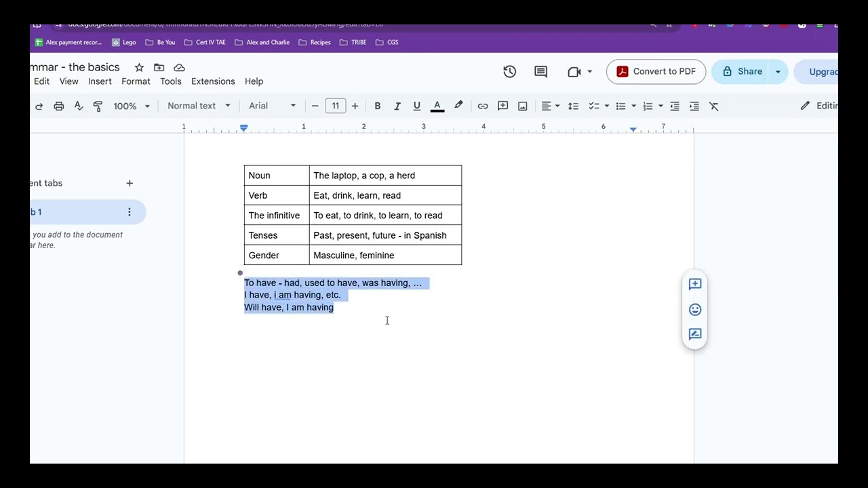This screenshot has width=868, height=488.
Task: Expand bulleted list options arrow
Action: pos(633,106)
